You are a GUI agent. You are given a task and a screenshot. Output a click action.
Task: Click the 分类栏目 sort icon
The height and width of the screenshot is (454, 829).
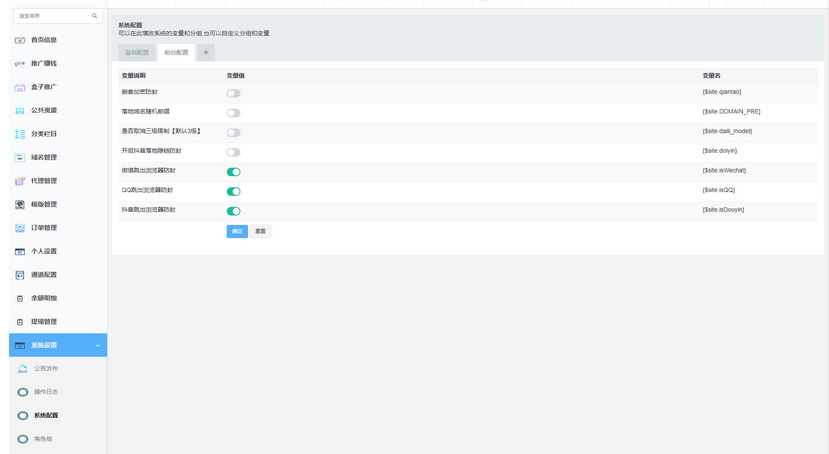coord(20,134)
